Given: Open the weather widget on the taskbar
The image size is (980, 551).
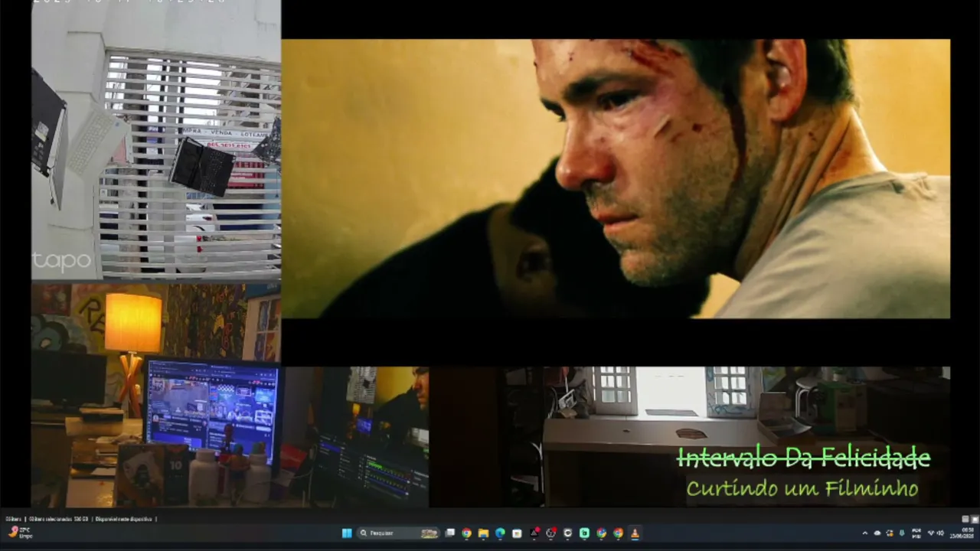Looking at the screenshot, I should (x=20, y=533).
